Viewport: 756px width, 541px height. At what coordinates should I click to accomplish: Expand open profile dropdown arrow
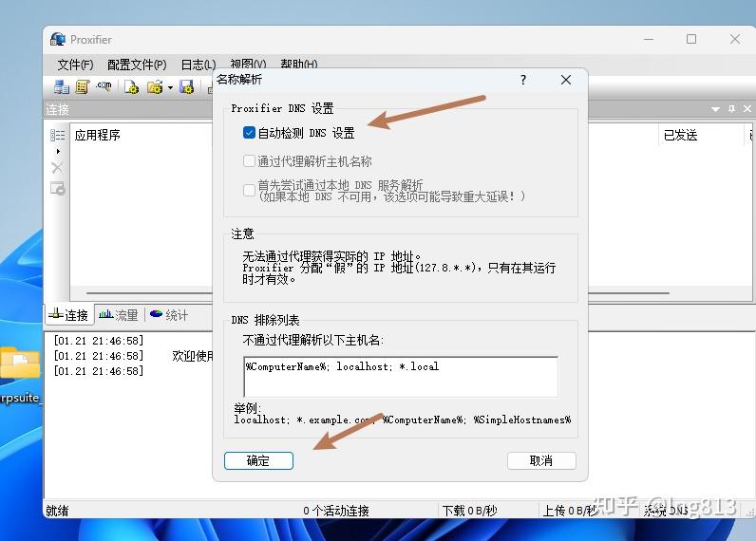pos(170,87)
